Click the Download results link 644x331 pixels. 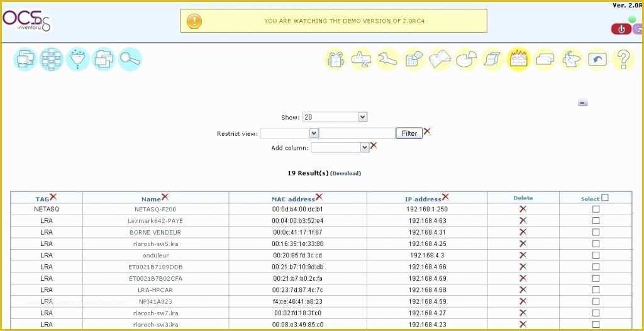(x=345, y=174)
